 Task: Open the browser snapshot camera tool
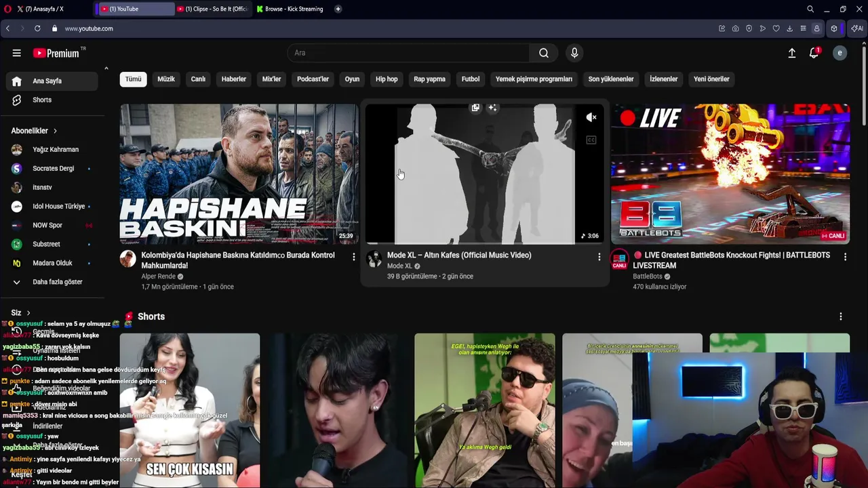pyautogui.click(x=735, y=28)
